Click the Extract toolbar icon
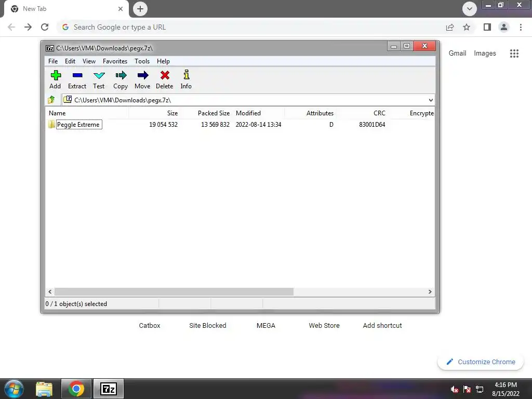This screenshot has height=399, width=532. 77,79
